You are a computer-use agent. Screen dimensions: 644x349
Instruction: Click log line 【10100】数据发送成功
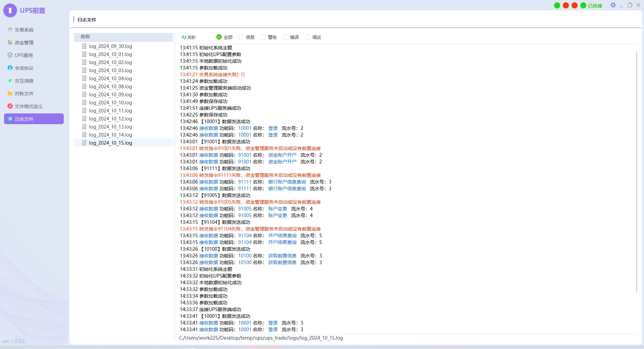(215, 249)
